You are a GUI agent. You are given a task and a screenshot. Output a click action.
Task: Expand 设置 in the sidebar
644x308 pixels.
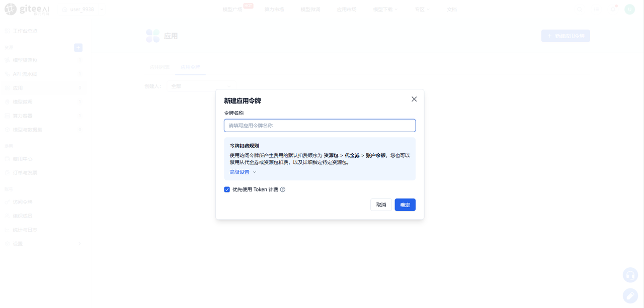click(42, 244)
